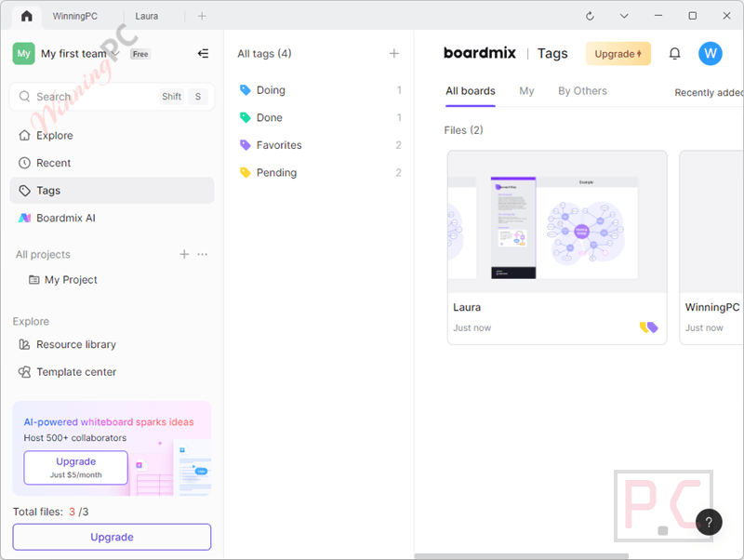Add a new tag with plus icon
744x560 pixels.
[x=393, y=54]
